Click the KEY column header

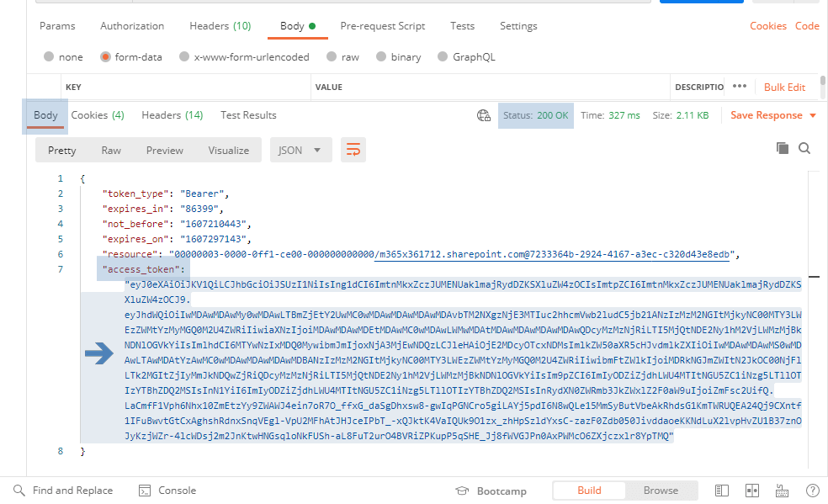(73, 87)
